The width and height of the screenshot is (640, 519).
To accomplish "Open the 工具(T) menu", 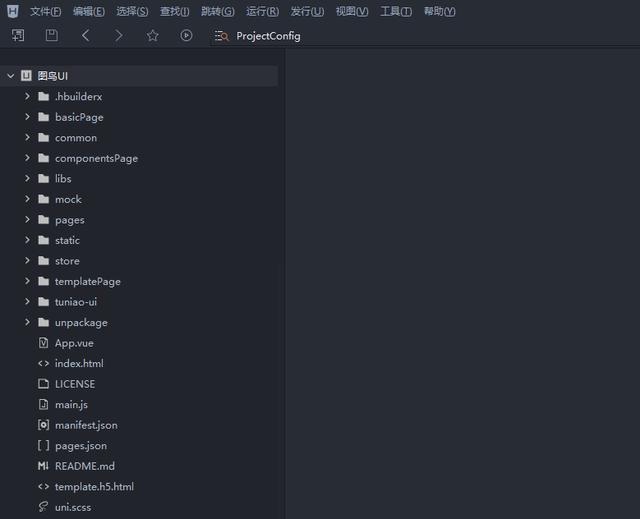I will click(x=396, y=11).
